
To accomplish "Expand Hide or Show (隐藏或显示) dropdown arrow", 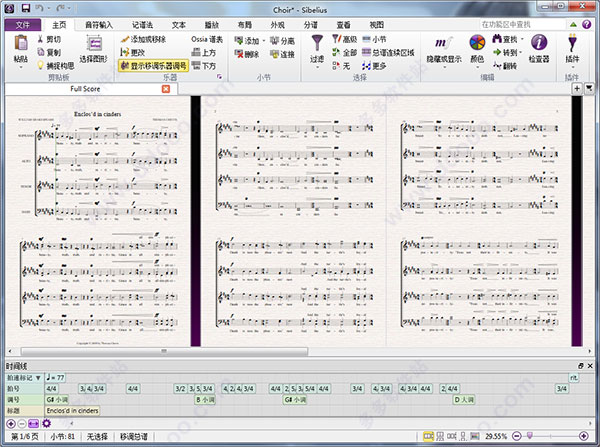I will [x=444, y=67].
